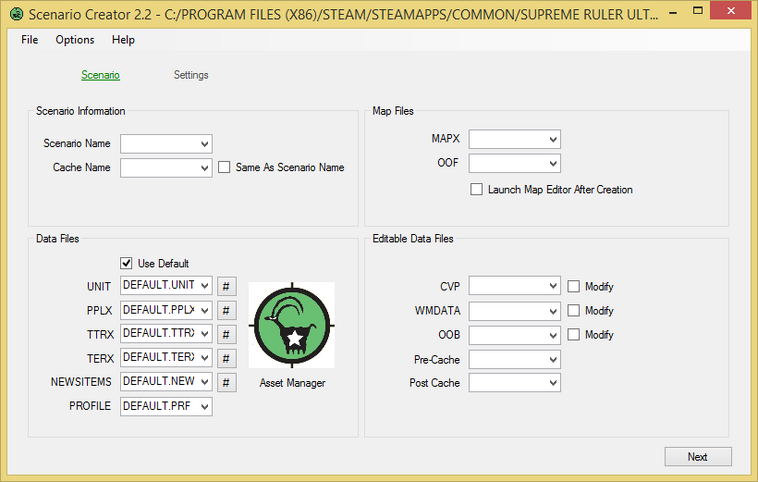This screenshot has width=758, height=482.
Task: Tick the Modify checkbox for CVP
Action: coord(573,286)
